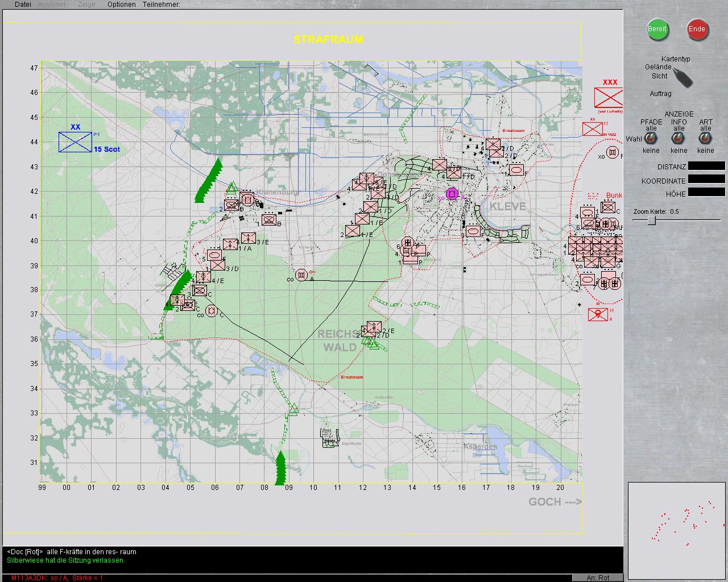
Task: Select Sicht map type option
Action: coord(659,76)
